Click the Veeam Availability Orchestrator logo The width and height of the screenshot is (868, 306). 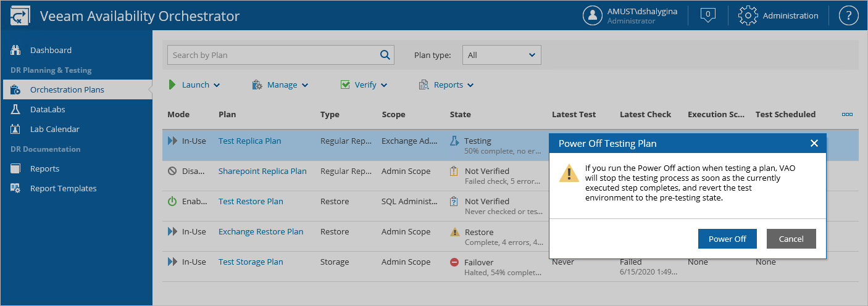pyautogui.click(x=20, y=15)
